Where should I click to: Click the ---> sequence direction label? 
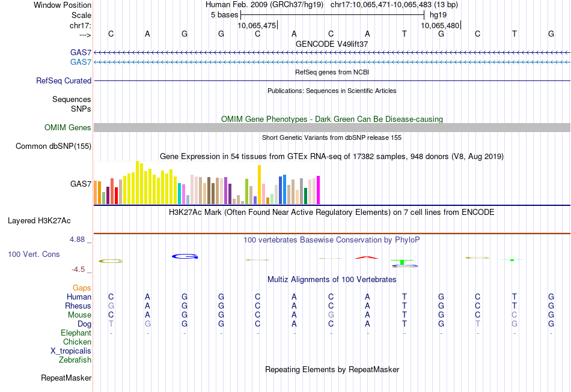[85, 35]
